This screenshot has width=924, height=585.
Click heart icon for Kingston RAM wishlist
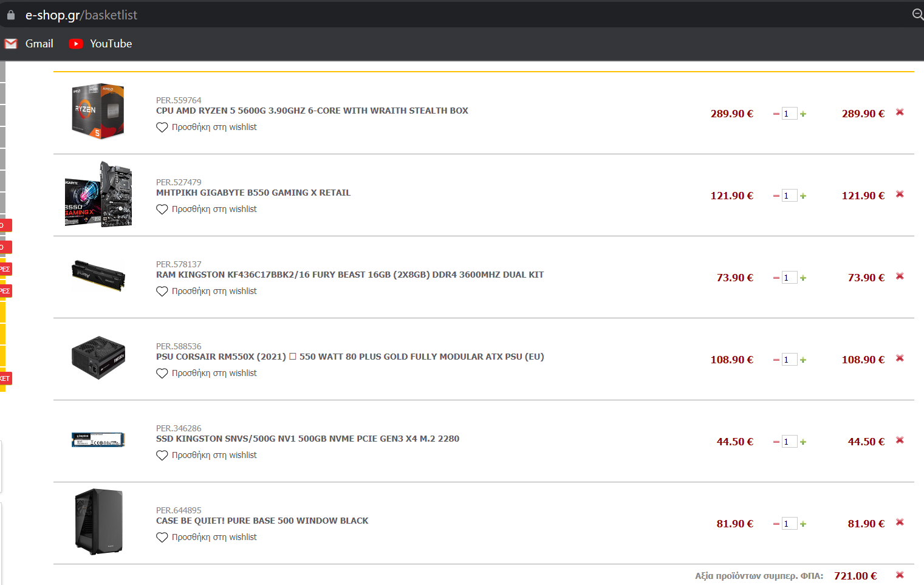pyautogui.click(x=162, y=292)
